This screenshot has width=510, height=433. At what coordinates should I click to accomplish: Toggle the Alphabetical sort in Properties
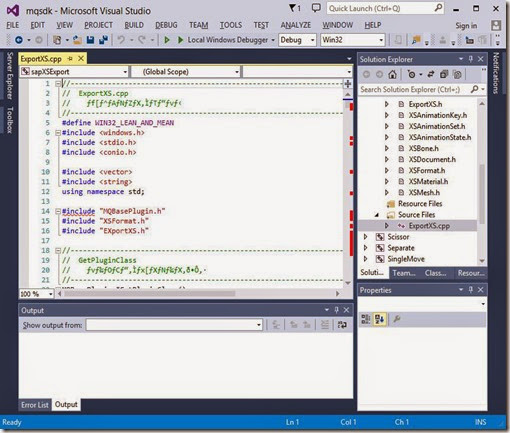click(380, 319)
